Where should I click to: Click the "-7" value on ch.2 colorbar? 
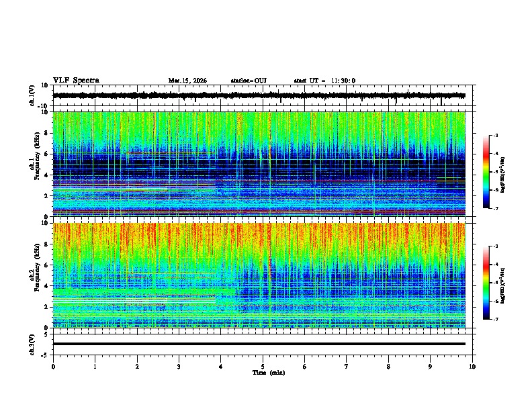coord(495,320)
